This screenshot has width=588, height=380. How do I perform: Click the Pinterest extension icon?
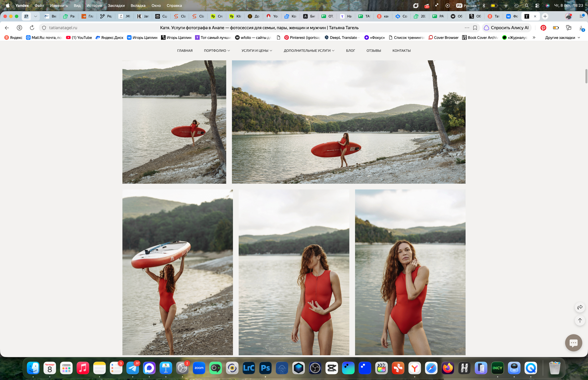click(x=543, y=28)
